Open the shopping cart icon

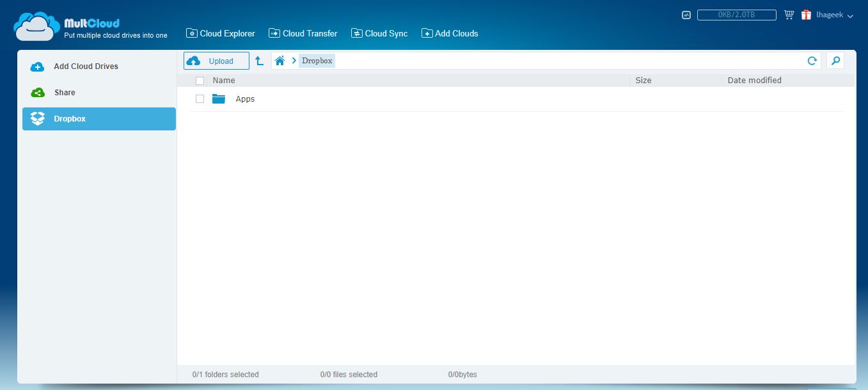(789, 15)
